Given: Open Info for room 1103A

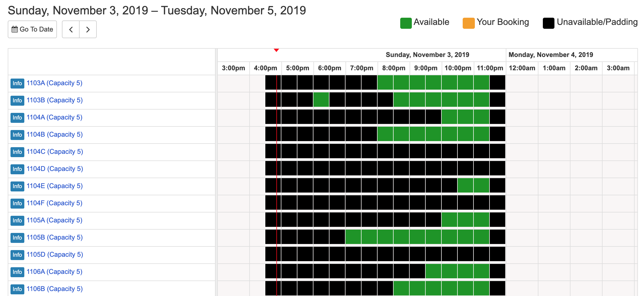Looking at the screenshot, I should pos(17,83).
